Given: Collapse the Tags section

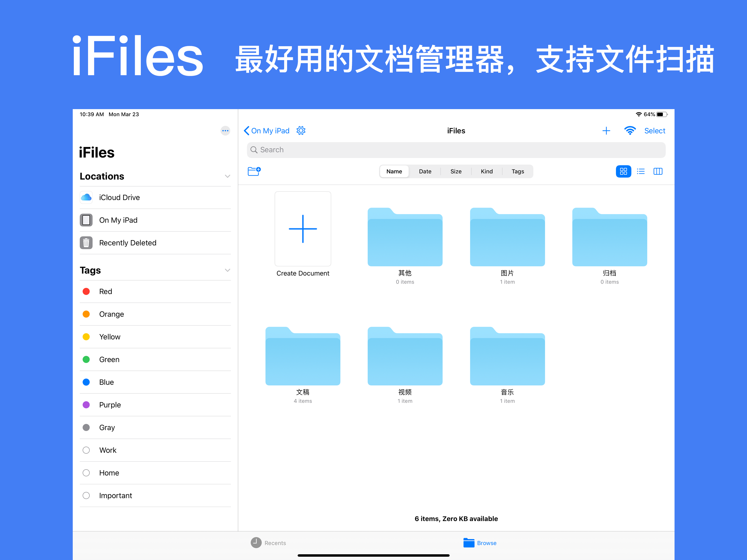Looking at the screenshot, I should point(227,270).
